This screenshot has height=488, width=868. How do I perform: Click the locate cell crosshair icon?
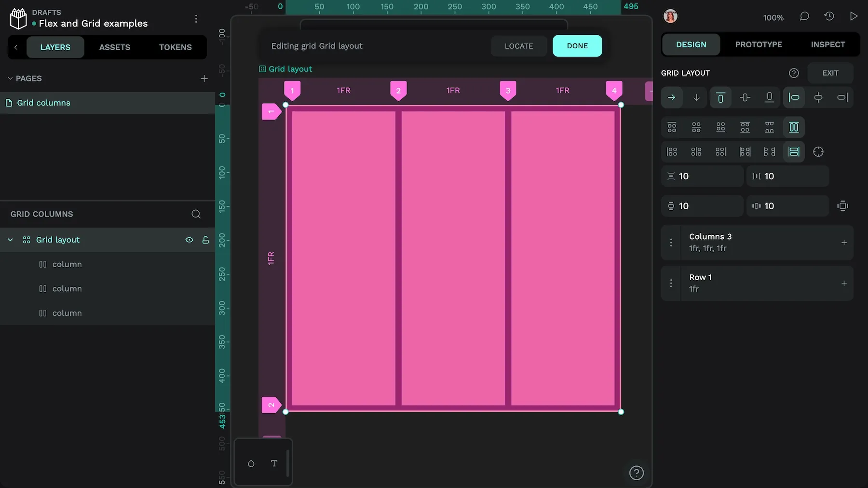click(818, 151)
